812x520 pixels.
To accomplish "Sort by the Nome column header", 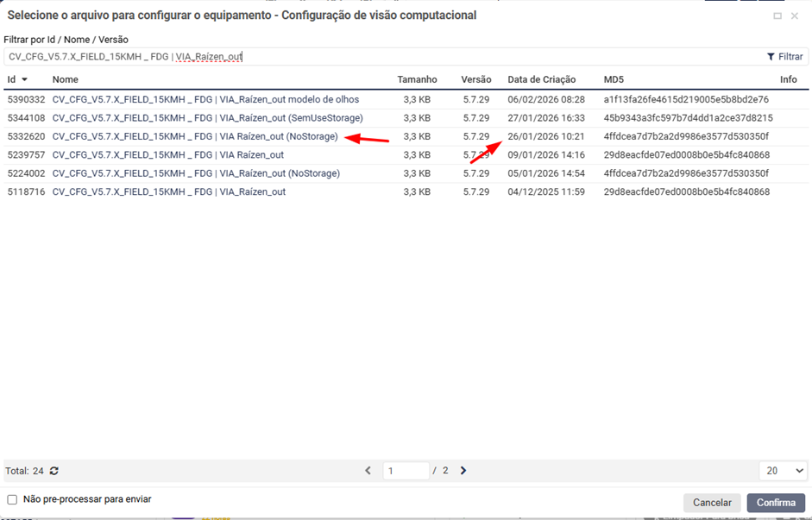I will 66,79.
